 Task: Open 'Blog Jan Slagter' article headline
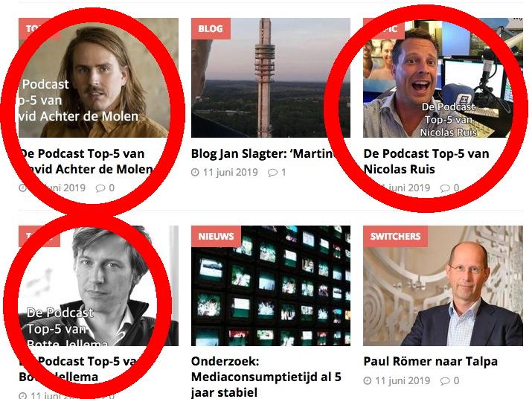(x=263, y=154)
